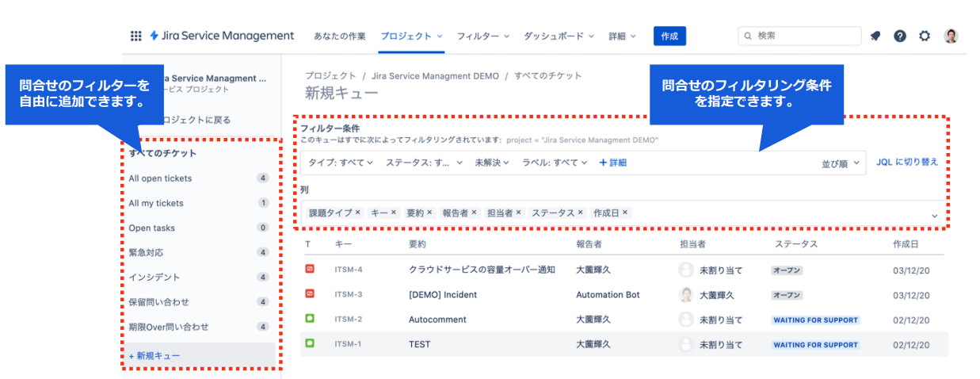The image size is (980, 379).
Task: Open the あなたの作業 menu
Action: tap(340, 36)
